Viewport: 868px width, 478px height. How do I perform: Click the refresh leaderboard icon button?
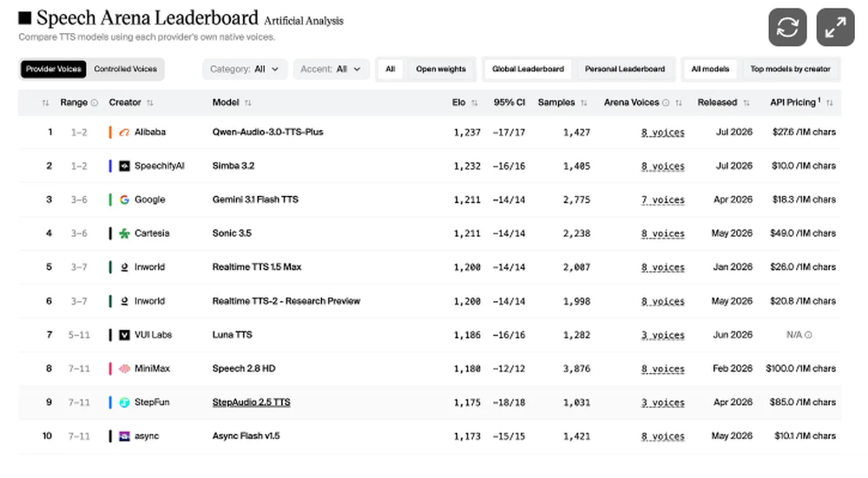[x=787, y=27]
